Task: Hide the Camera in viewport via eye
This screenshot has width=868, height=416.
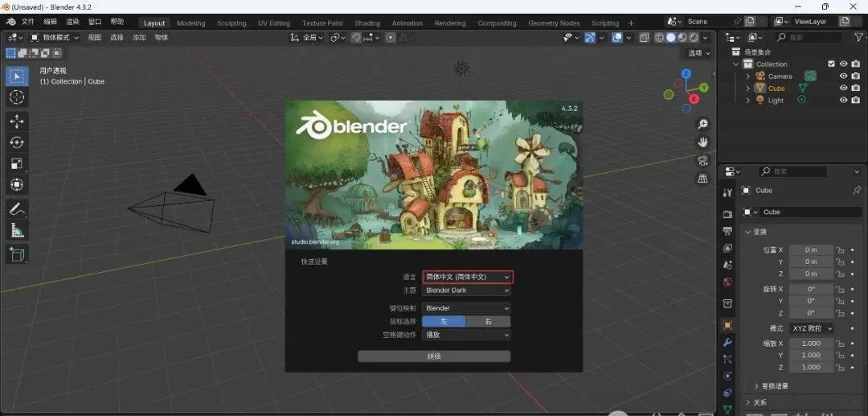Action: (x=843, y=76)
